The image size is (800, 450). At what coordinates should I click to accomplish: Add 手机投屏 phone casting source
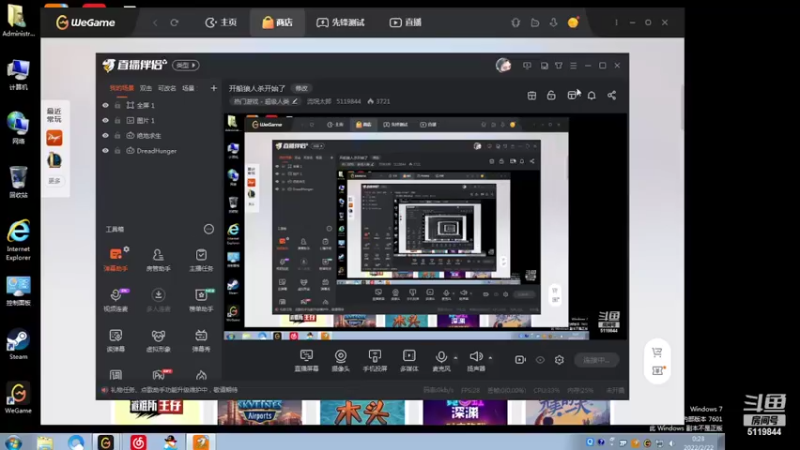click(x=374, y=360)
